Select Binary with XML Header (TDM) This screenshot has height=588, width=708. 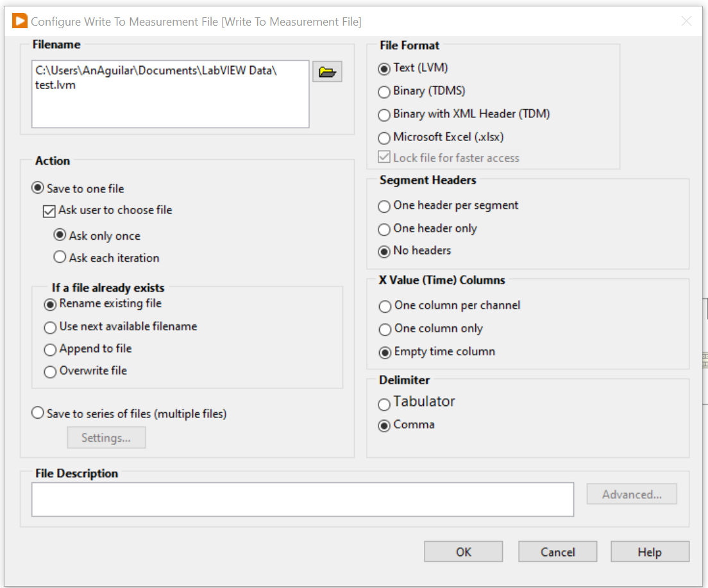384,115
